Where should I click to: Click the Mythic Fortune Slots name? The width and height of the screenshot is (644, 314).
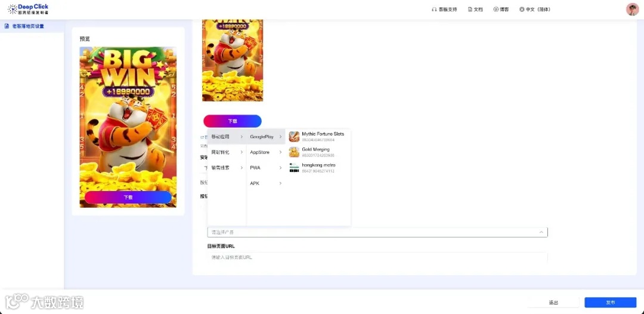pyautogui.click(x=323, y=134)
